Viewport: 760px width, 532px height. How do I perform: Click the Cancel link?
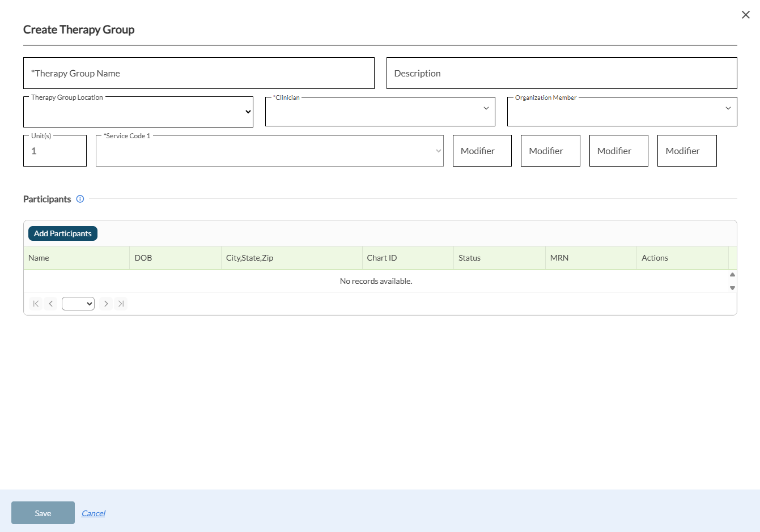(x=94, y=513)
